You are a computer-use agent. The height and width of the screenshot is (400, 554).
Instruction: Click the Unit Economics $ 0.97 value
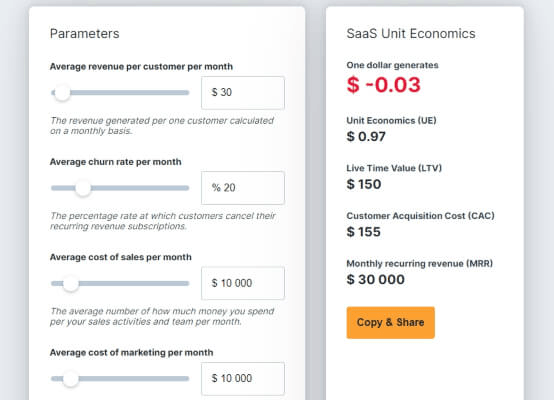click(366, 136)
